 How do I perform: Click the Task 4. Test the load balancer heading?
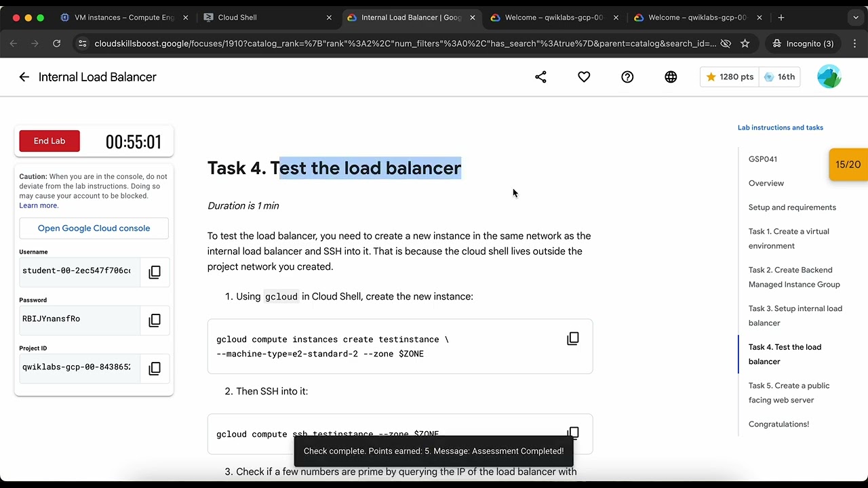click(x=334, y=168)
